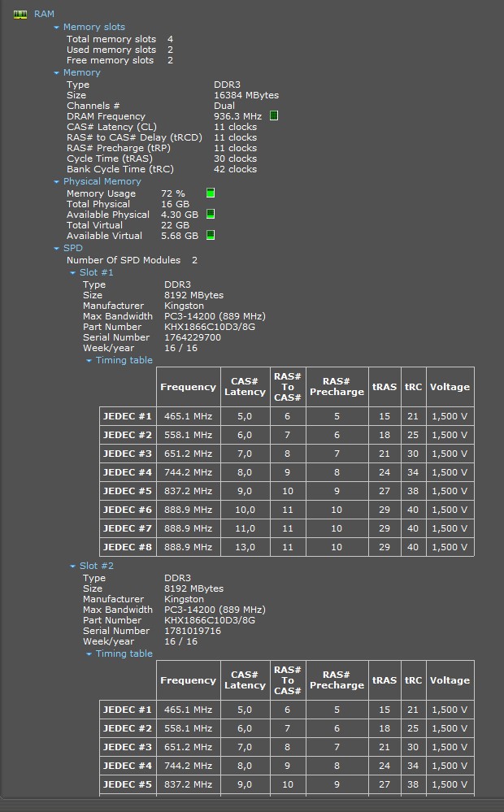Viewport: 504px width, 812px height.
Task: Select JEDEC #4 744.2 MHz cell in Slot #2
Action: (x=188, y=766)
